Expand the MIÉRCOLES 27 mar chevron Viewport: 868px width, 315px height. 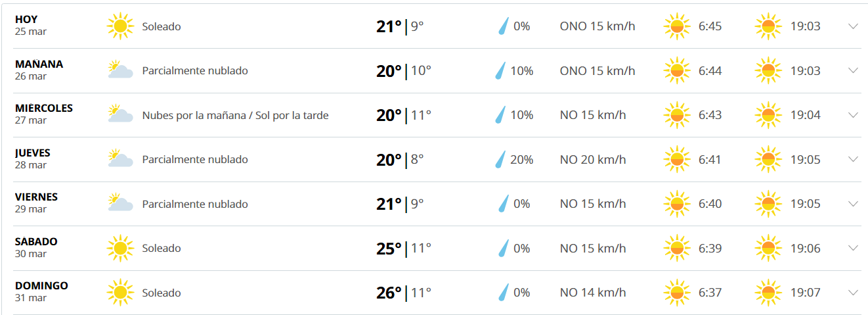click(854, 115)
